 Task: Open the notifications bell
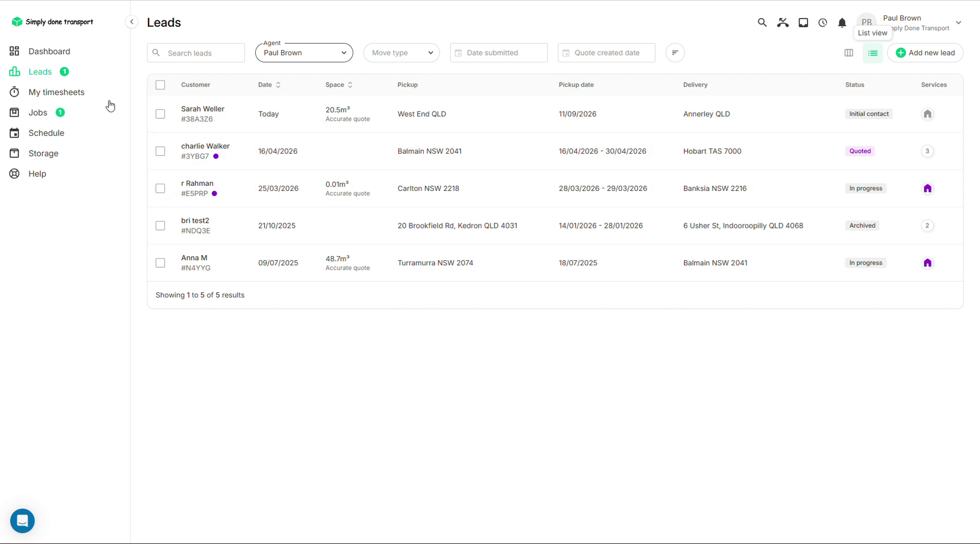842,23
